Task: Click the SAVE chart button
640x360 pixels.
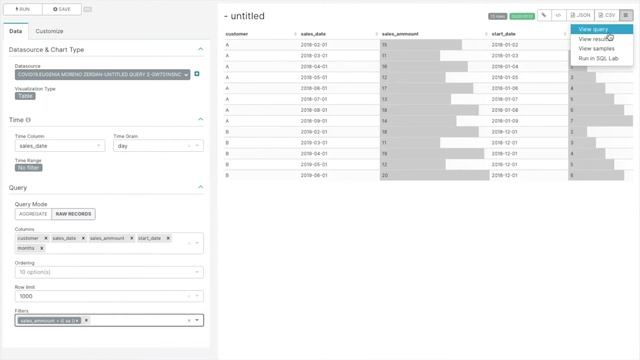Action: tap(62, 9)
